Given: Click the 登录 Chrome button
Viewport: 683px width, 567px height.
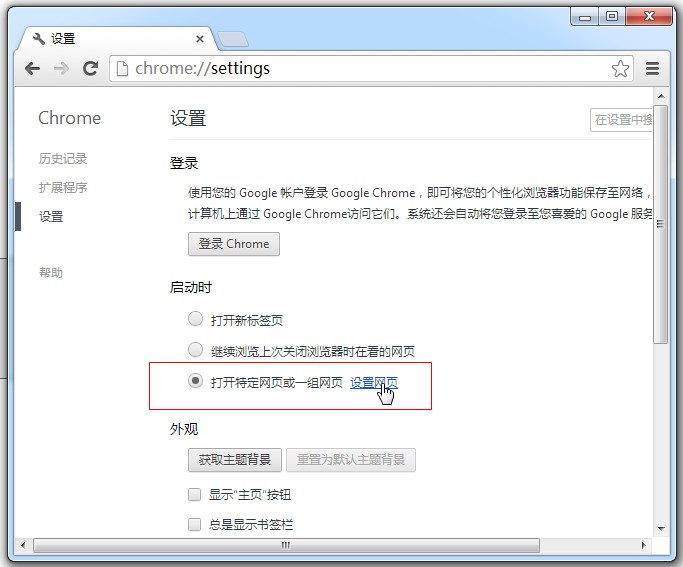Looking at the screenshot, I should click(x=234, y=244).
